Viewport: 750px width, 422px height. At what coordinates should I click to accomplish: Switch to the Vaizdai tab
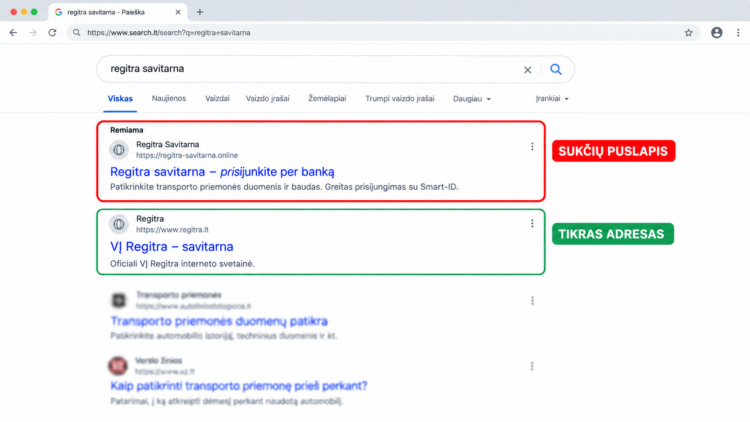pos(217,99)
